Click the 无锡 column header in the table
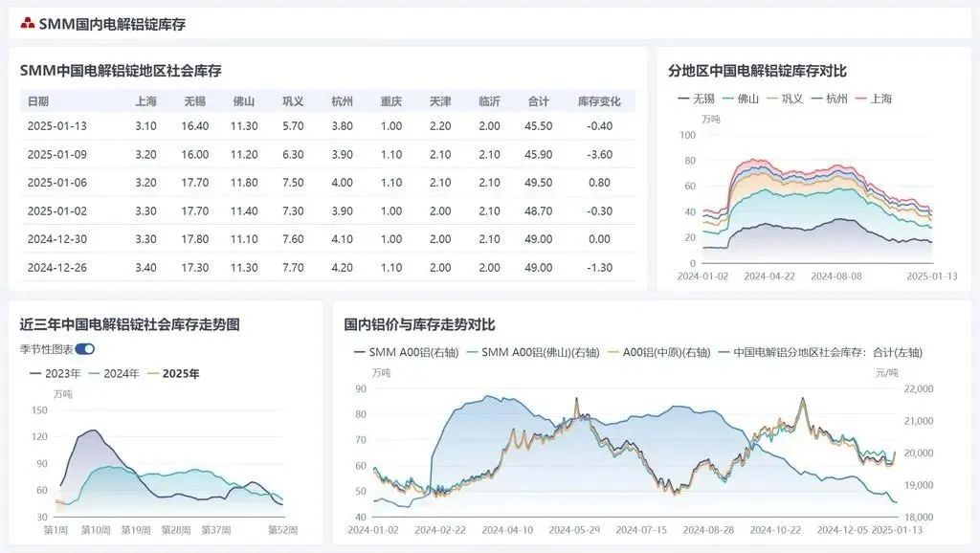 pyautogui.click(x=195, y=101)
